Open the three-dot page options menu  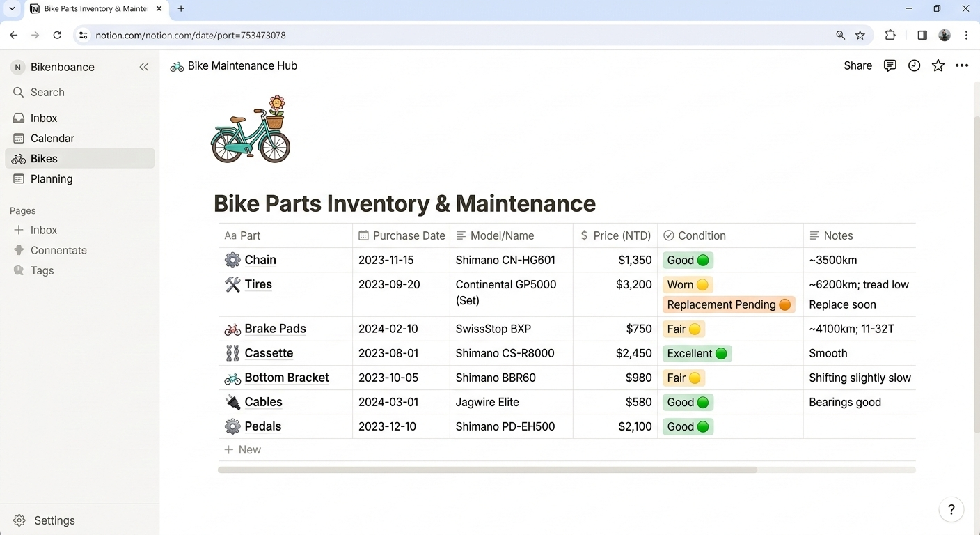point(962,65)
